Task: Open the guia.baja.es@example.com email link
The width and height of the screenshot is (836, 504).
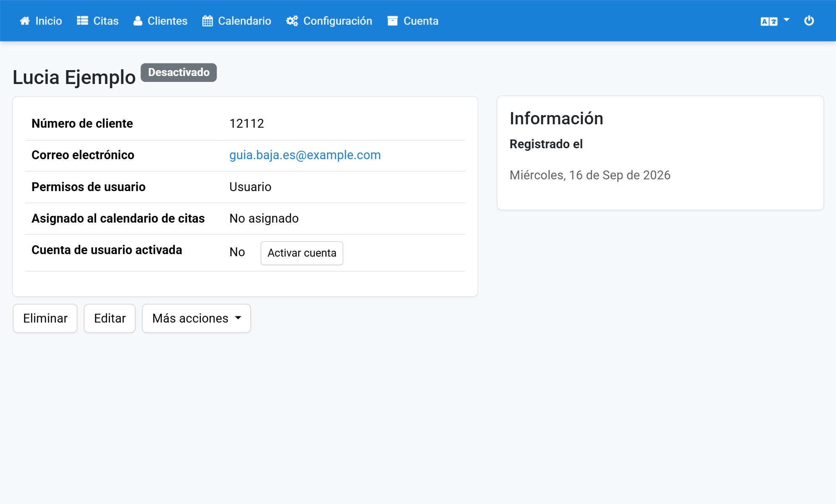Action: (x=305, y=155)
